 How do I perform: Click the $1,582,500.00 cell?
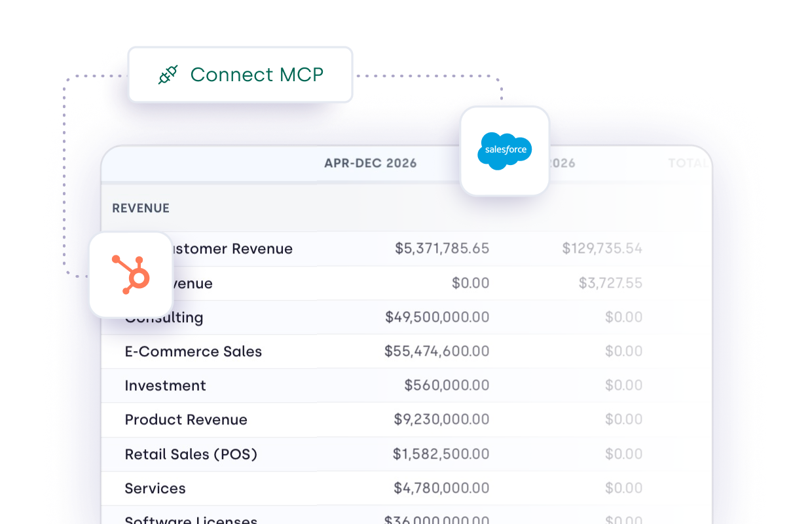[441, 453]
